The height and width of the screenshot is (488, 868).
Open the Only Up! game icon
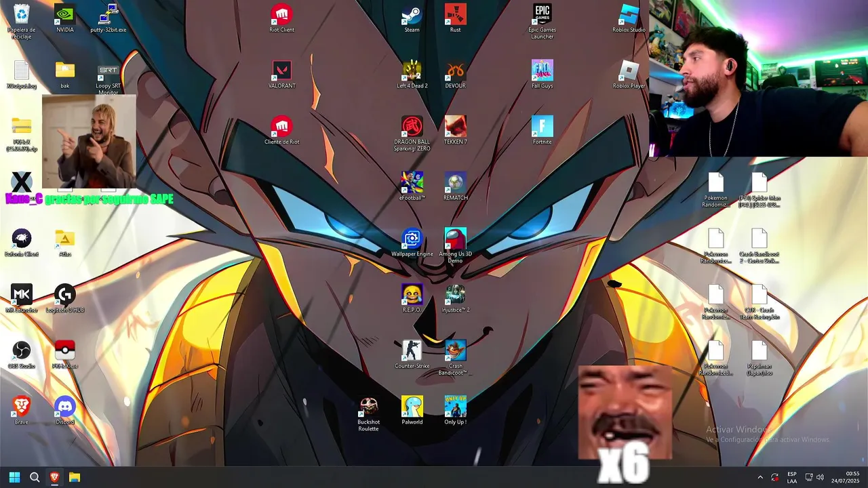[456, 411]
